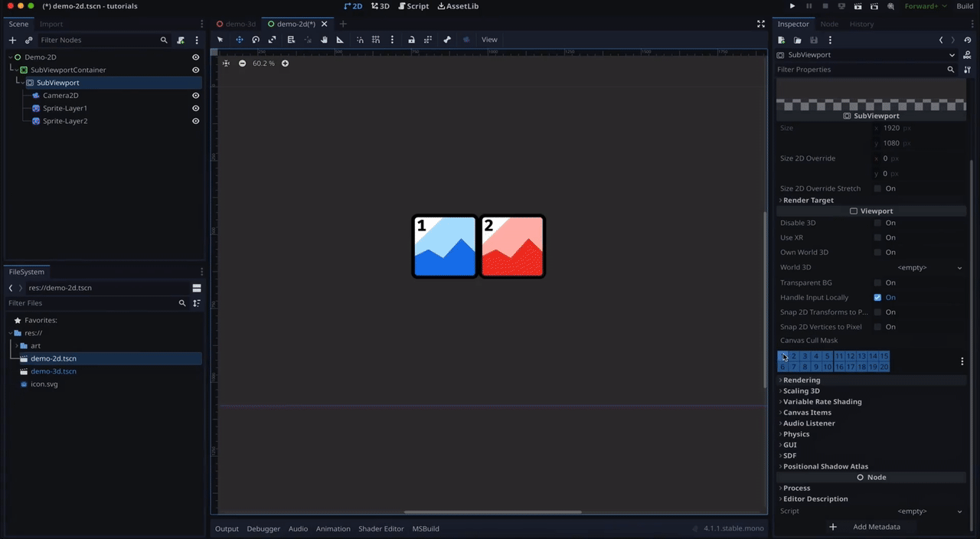Screen dimensions: 980x539
Task: Toggle distraction free mode expand icon
Action: tap(760, 24)
